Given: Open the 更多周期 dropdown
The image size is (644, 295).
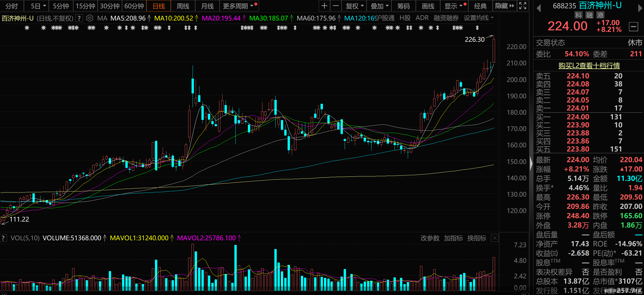Looking at the screenshot, I should (x=239, y=6).
